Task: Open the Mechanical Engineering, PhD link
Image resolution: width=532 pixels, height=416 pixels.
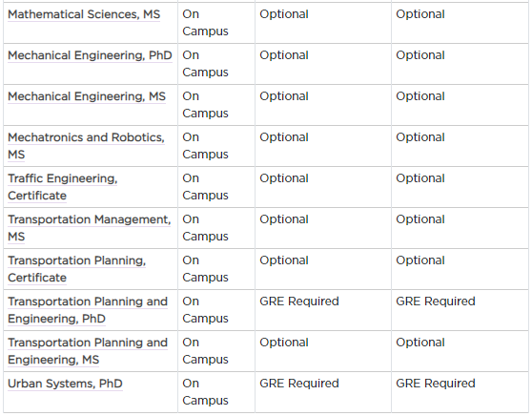Action: pyautogui.click(x=90, y=55)
